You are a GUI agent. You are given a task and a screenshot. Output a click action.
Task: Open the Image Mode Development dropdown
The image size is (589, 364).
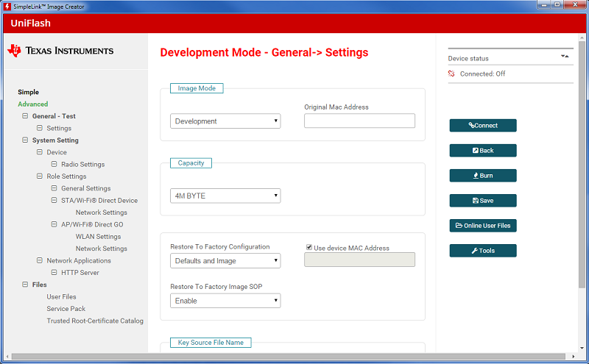[225, 121]
